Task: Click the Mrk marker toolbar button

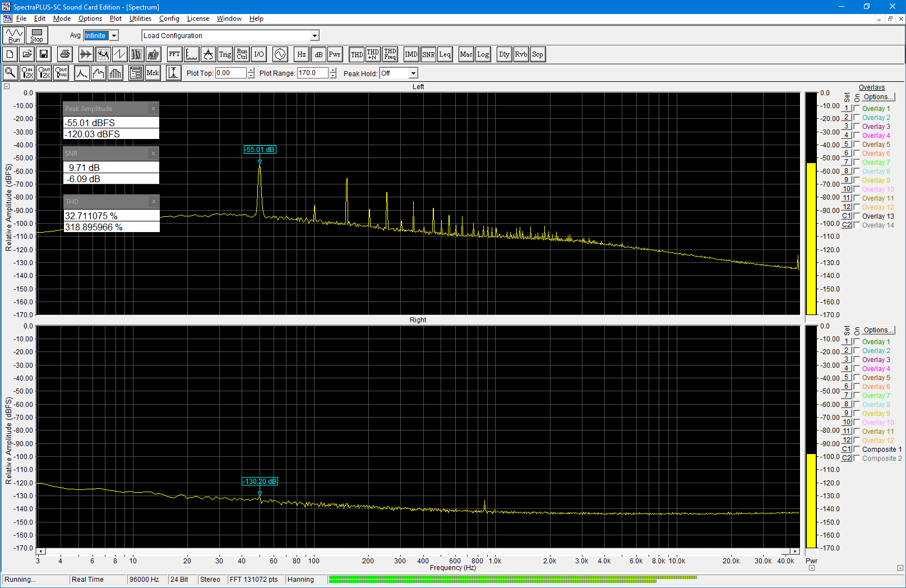Action: point(152,73)
